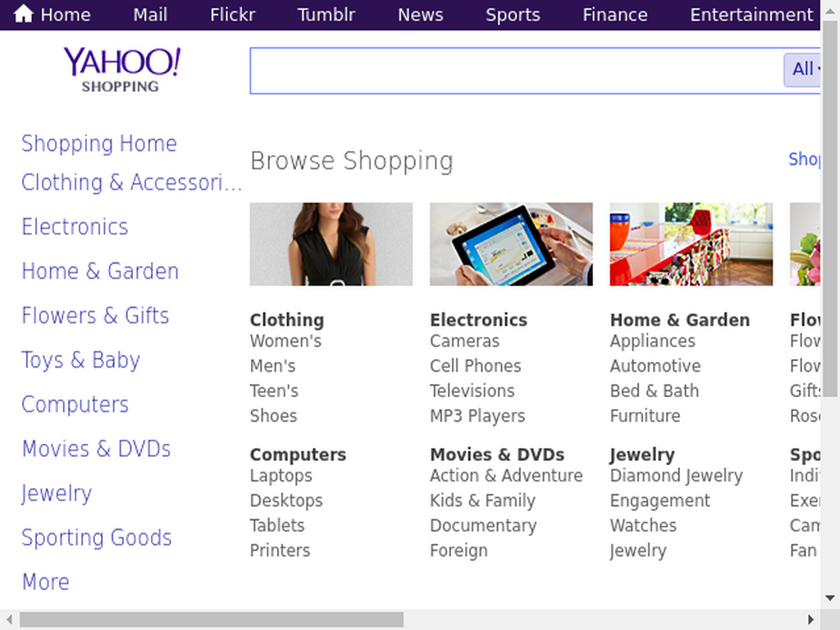Click the scroll down arrow
Image resolution: width=840 pixels, height=630 pixels.
(830, 598)
